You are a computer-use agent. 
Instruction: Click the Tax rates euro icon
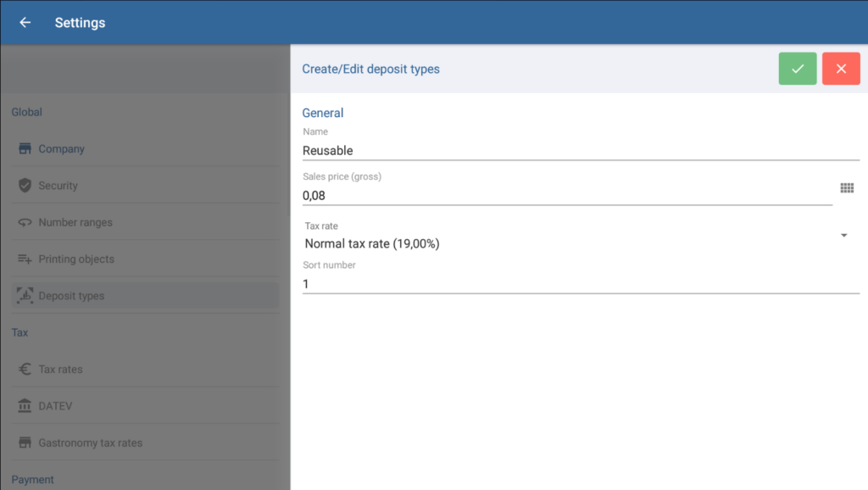[25, 370]
